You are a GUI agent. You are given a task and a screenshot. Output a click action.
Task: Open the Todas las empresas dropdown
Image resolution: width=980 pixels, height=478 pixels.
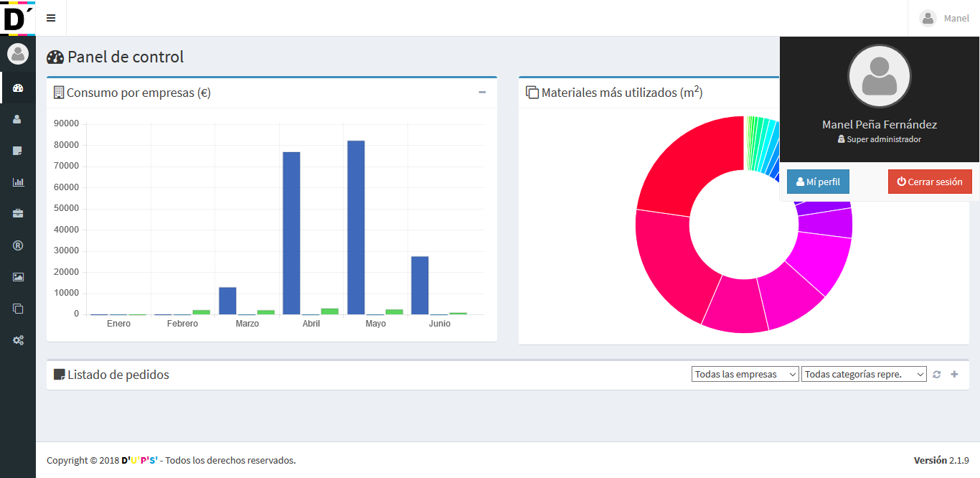point(745,375)
